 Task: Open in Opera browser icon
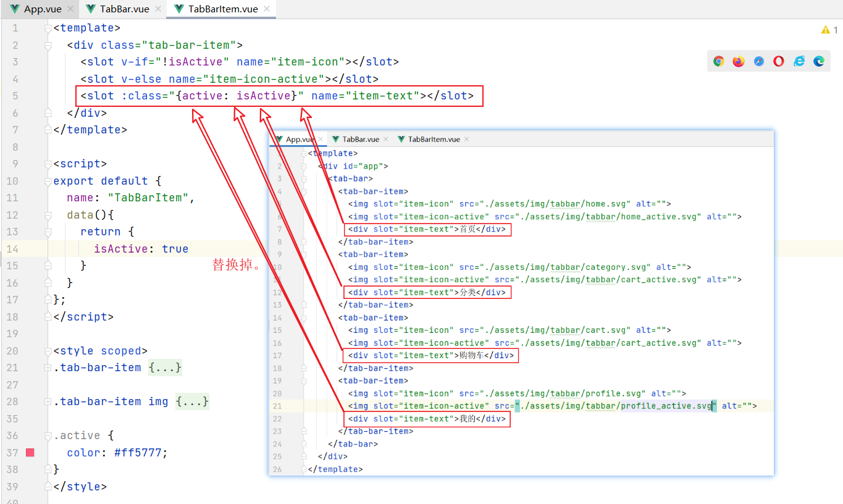pos(779,61)
